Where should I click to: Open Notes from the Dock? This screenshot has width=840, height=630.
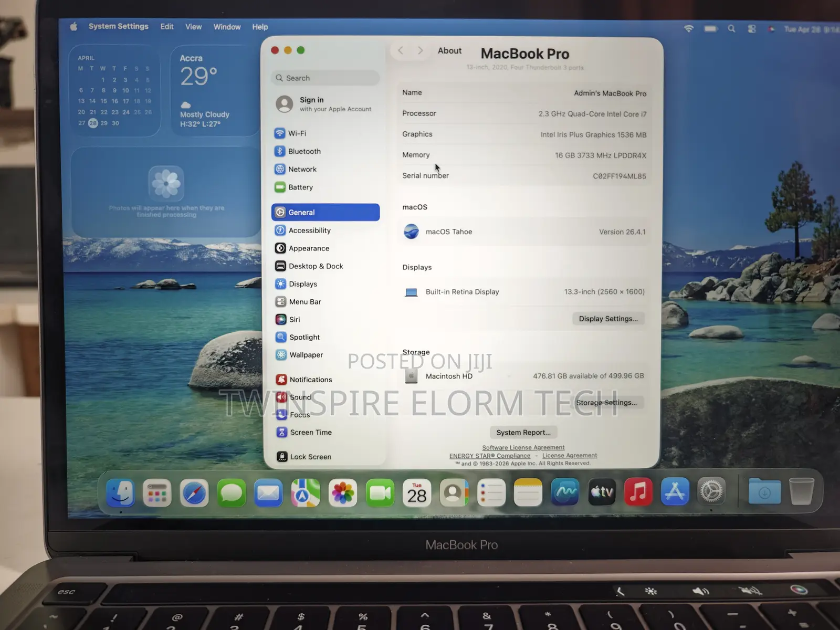528,492
